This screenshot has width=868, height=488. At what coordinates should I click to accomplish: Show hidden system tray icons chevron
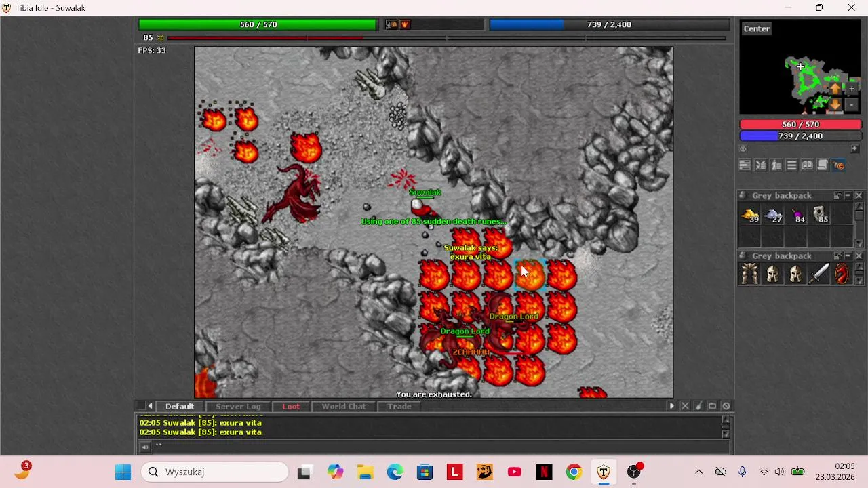click(x=698, y=472)
